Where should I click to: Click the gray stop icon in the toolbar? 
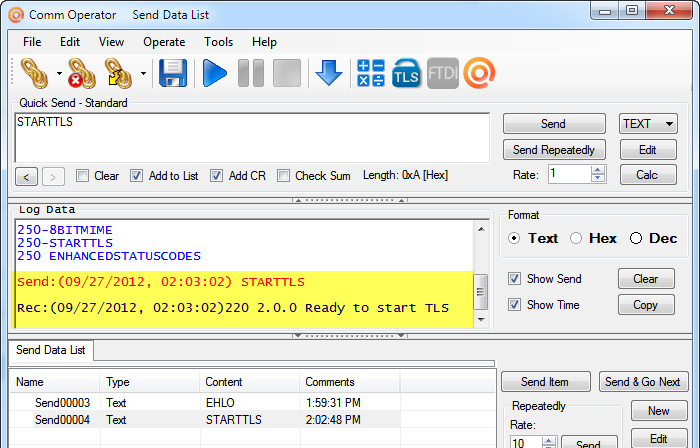[287, 73]
